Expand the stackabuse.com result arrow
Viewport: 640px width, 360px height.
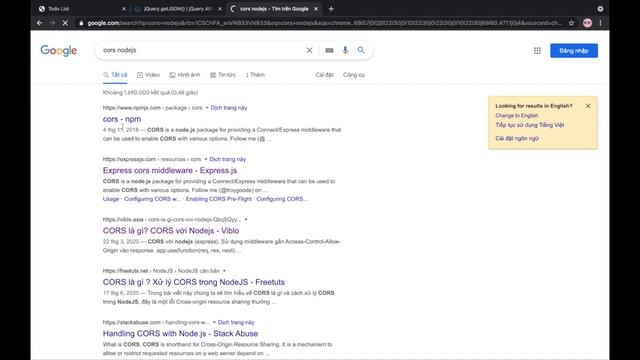click(214, 322)
